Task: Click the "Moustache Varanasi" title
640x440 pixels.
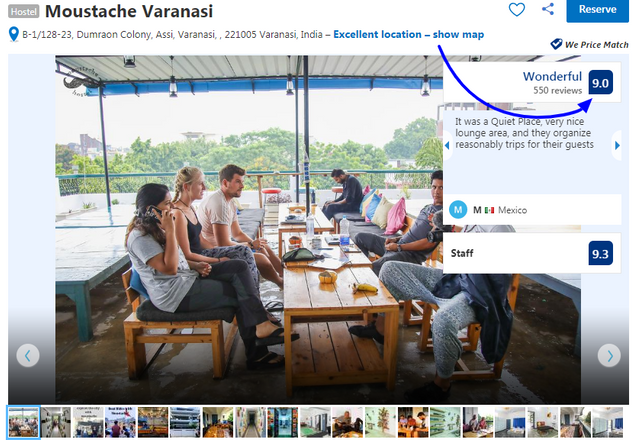Action: 129,11
